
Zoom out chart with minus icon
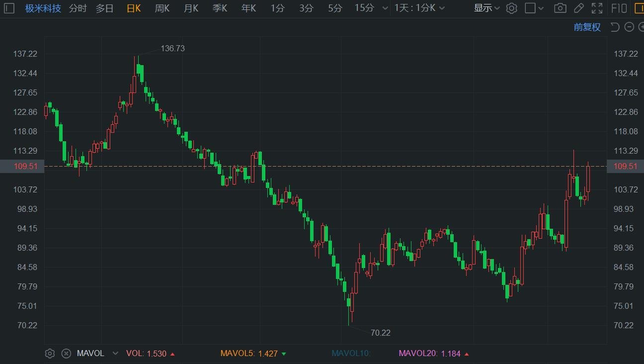point(629,27)
